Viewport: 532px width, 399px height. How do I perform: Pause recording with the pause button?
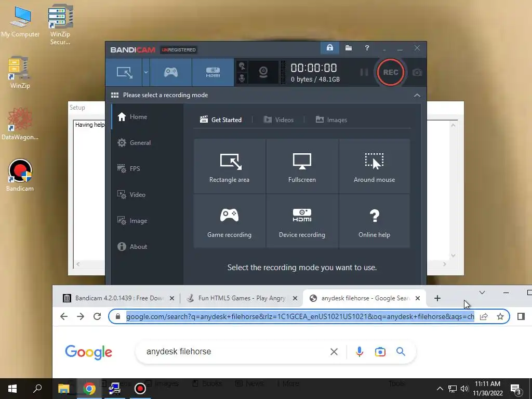click(x=364, y=72)
